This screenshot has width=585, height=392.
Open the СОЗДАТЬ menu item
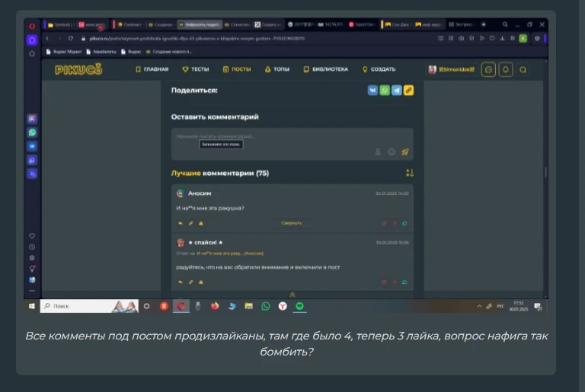pyautogui.click(x=379, y=69)
